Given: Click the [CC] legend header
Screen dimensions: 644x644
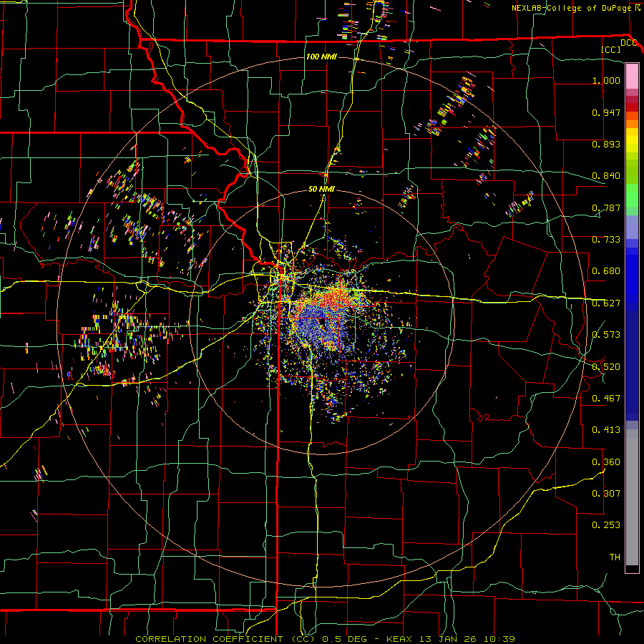Looking at the screenshot, I should (611, 49).
